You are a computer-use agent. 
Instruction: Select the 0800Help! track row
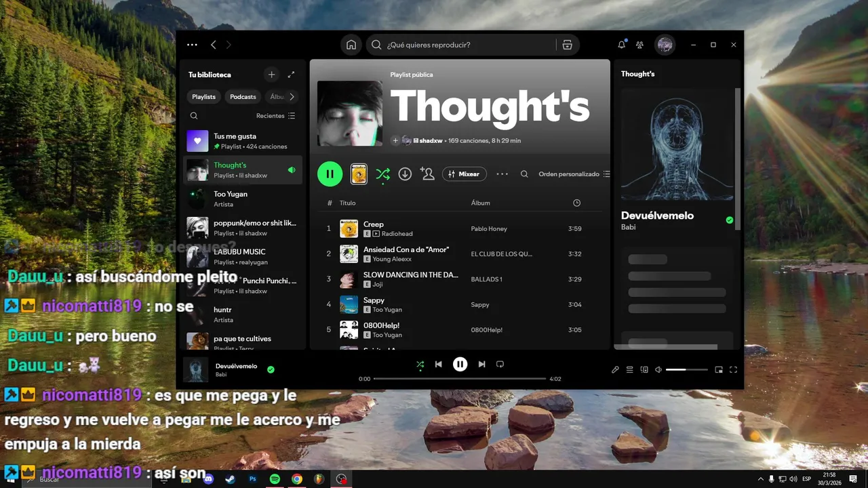[460, 330]
